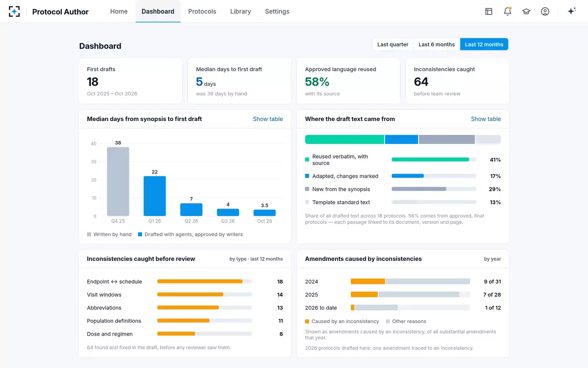The height and width of the screenshot is (368, 588).
Task: Click the Protocol Author logo icon
Action: tap(14, 11)
